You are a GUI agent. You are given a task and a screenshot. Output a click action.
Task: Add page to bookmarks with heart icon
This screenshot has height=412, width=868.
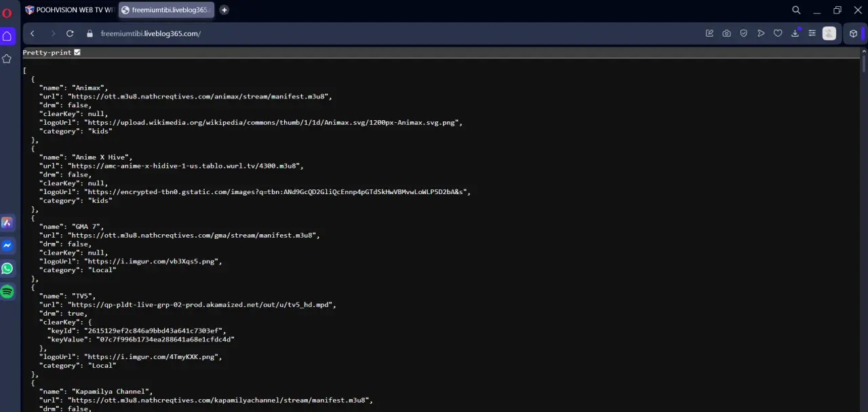[x=778, y=33]
